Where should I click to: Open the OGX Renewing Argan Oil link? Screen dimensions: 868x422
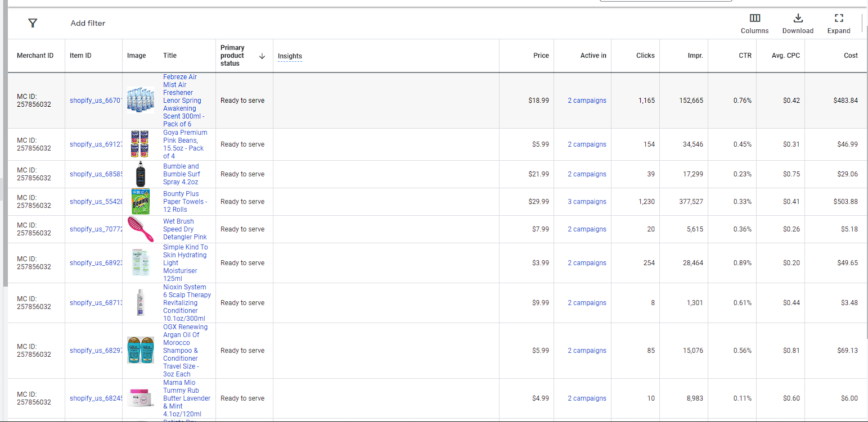click(x=186, y=351)
